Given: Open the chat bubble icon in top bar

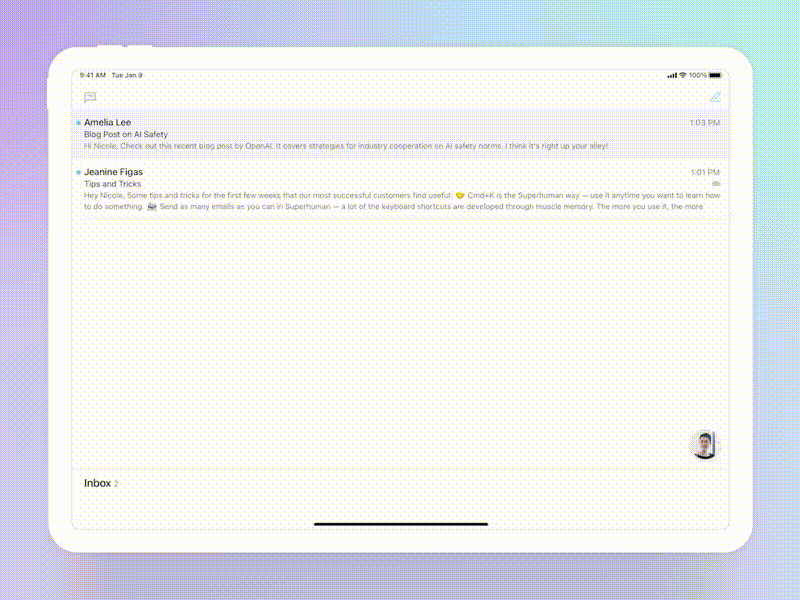Looking at the screenshot, I should (90, 97).
